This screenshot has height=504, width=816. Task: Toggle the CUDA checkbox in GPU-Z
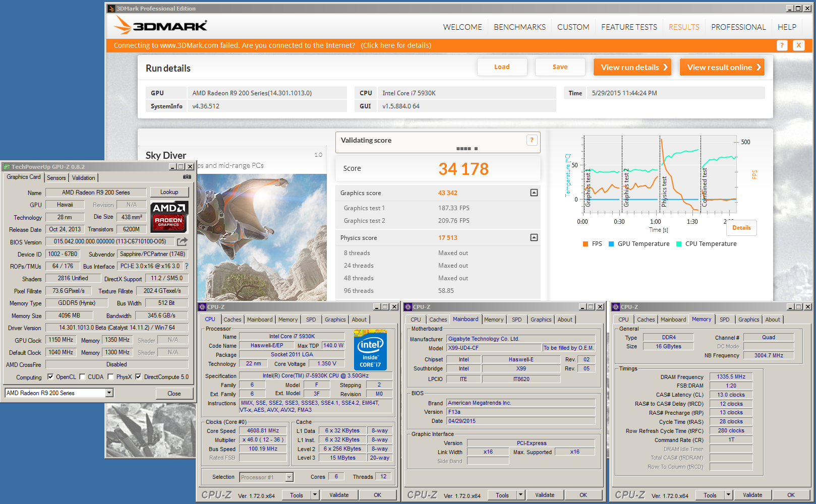[82, 376]
